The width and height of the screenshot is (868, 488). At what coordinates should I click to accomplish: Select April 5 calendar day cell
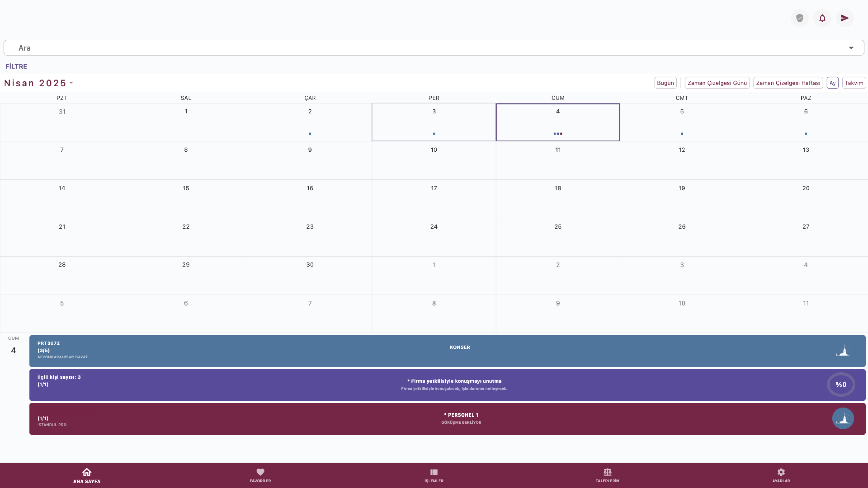tap(681, 122)
